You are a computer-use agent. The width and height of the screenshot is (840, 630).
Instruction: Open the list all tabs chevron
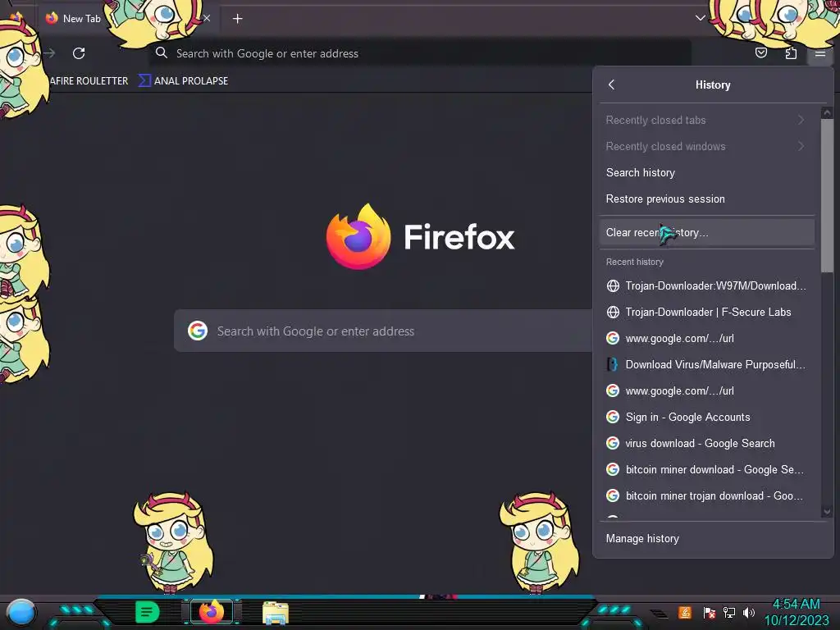[x=701, y=18]
